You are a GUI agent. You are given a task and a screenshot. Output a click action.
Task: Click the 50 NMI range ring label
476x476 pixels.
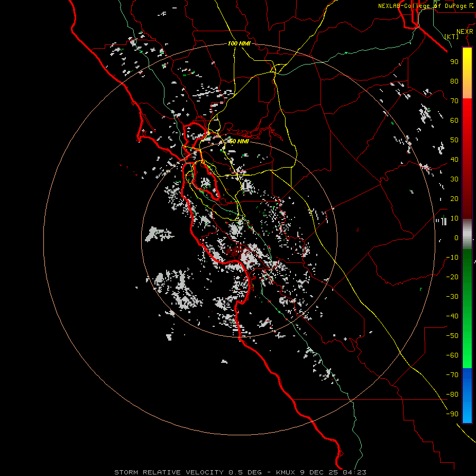pyautogui.click(x=239, y=141)
